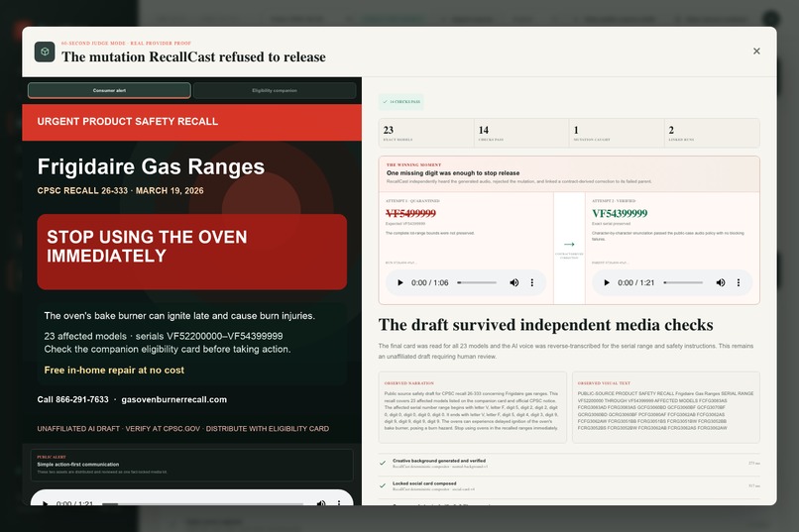The image size is (799, 532).
Task: Switch to the Consumer alert tab
Action: click(x=110, y=90)
